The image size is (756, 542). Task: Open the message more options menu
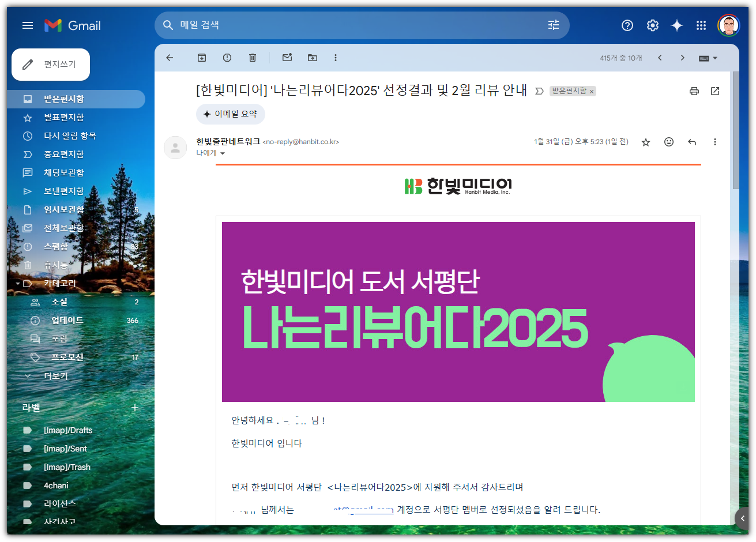click(x=715, y=142)
